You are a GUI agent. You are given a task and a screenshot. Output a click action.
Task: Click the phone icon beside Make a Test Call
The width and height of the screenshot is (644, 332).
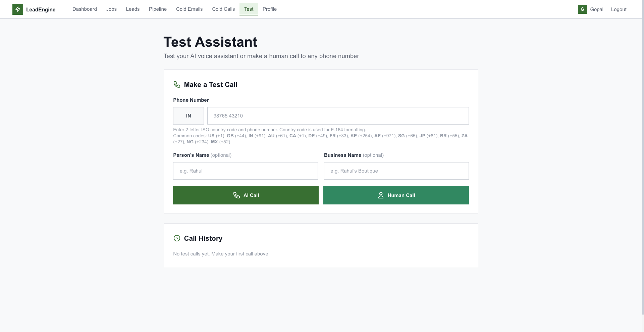(177, 85)
